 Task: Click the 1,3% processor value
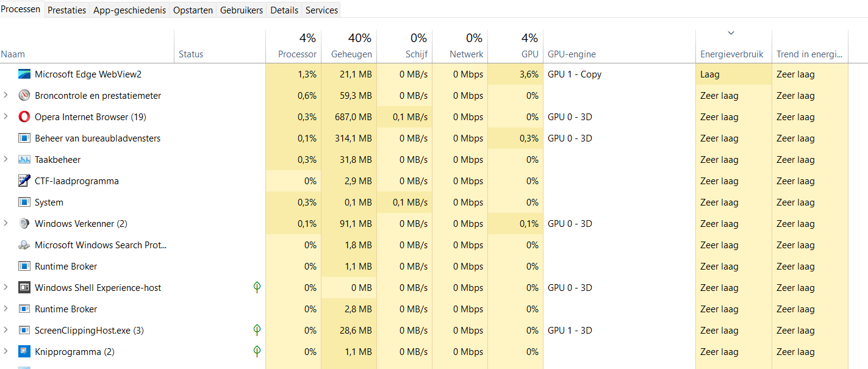pos(293,74)
